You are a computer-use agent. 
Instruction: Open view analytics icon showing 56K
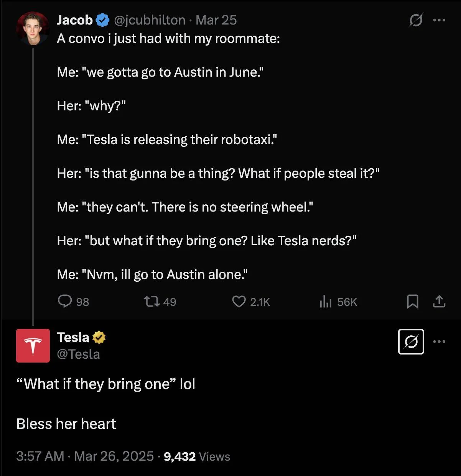(325, 302)
